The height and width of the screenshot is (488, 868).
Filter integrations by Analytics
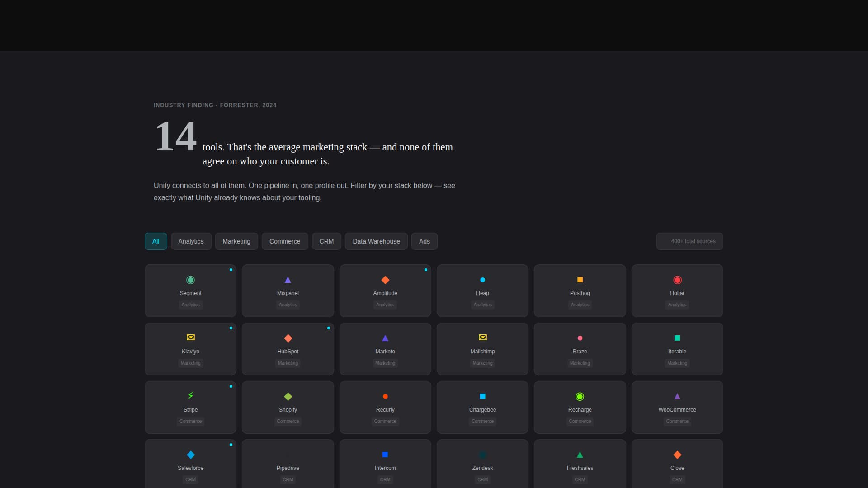pos(191,241)
